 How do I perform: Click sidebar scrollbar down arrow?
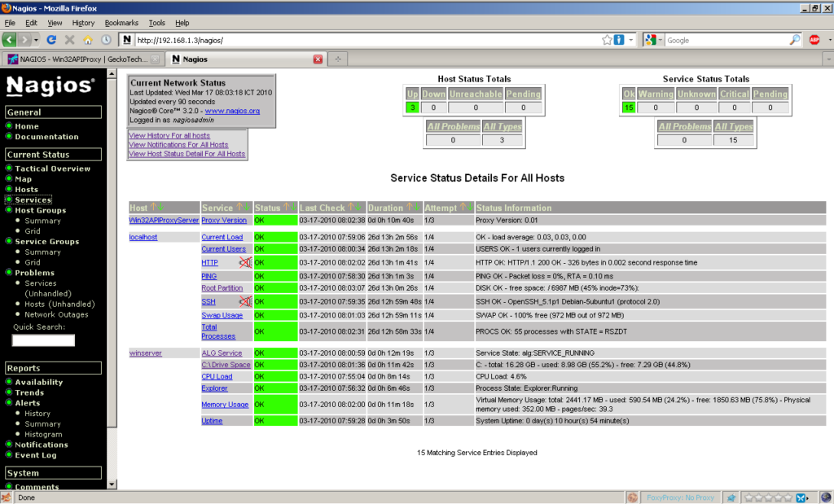click(112, 484)
